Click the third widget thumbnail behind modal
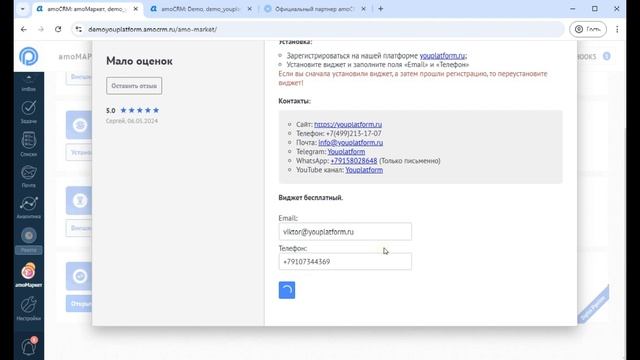The width and height of the screenshot is (640, 360). 79,276
